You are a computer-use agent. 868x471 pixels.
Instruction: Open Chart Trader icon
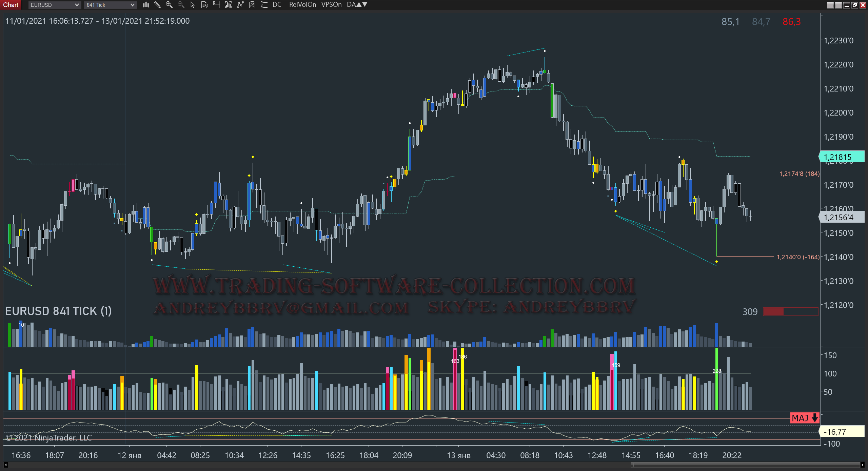[216, 5]
